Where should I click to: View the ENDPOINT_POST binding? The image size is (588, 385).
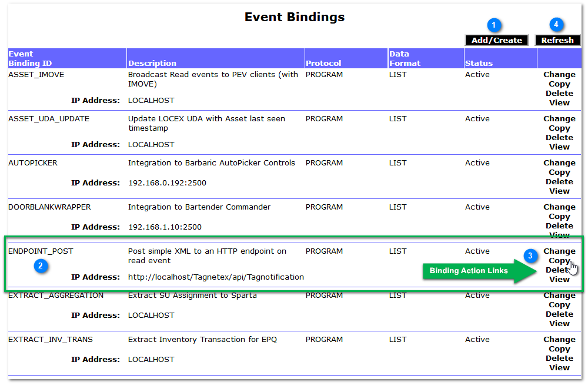[x=559, y=279]
